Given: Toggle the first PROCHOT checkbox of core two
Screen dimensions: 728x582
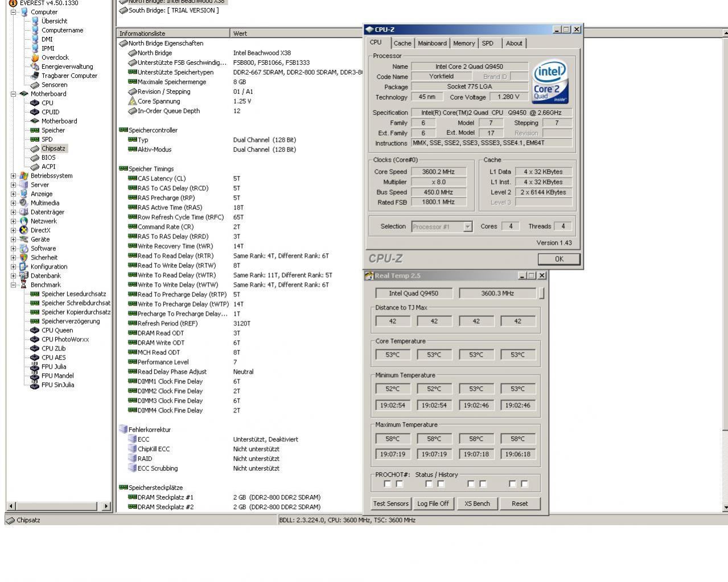Looking at the screenshot, I should tap(429, 484).
